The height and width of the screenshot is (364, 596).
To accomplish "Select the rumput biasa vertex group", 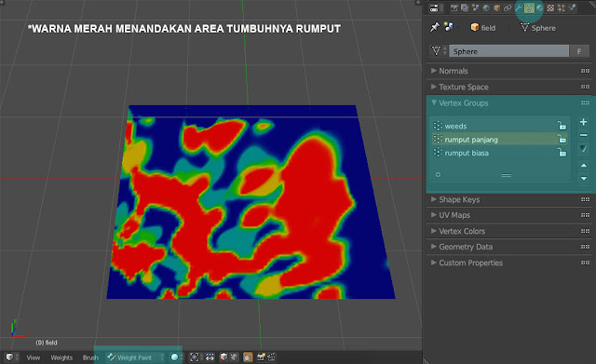I will (x=500, y=153).
